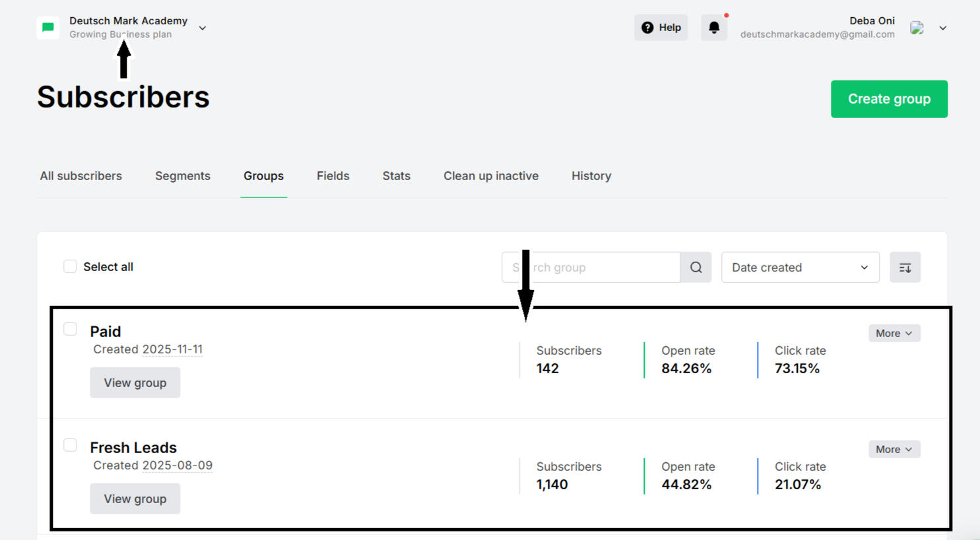Expand the More menu for Fresh Leads
The width and height of the screenshot is (980, 540).
point(894,450)
